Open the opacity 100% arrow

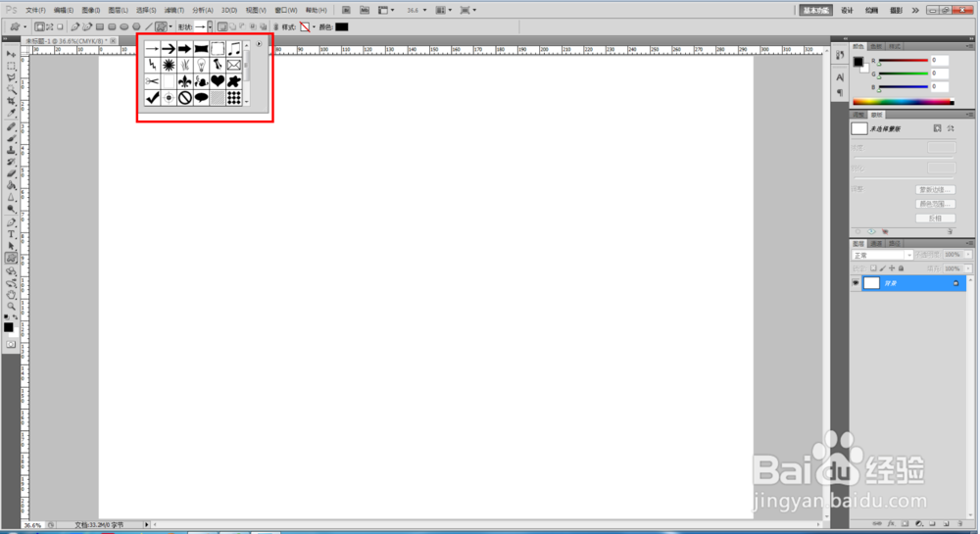tap(968, 255)
